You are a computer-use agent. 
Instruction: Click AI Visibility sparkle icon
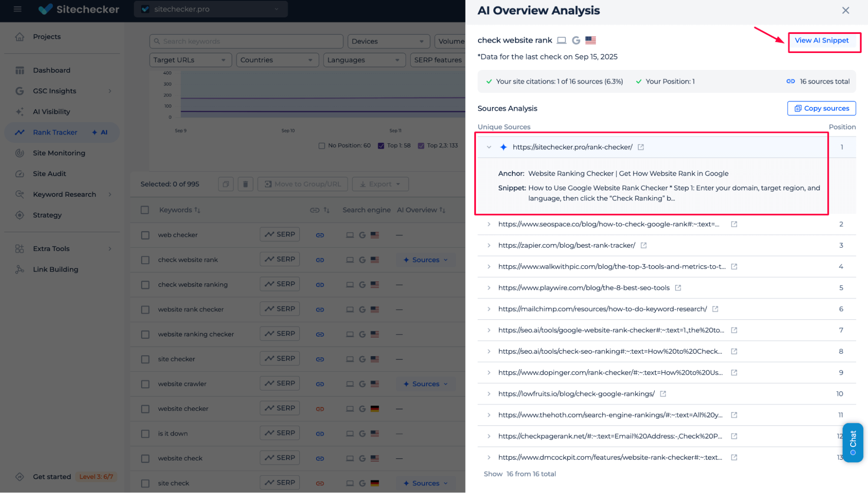[20, 112]
